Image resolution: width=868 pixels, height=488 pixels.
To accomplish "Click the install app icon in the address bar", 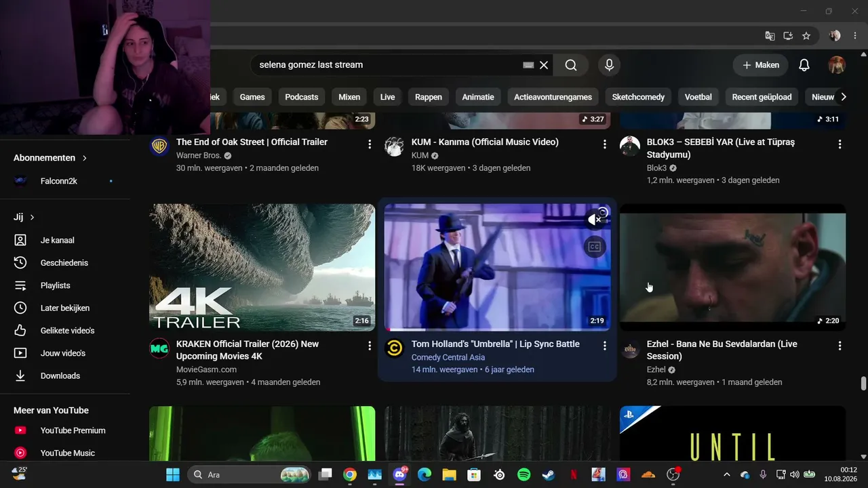I will point(788,36).
